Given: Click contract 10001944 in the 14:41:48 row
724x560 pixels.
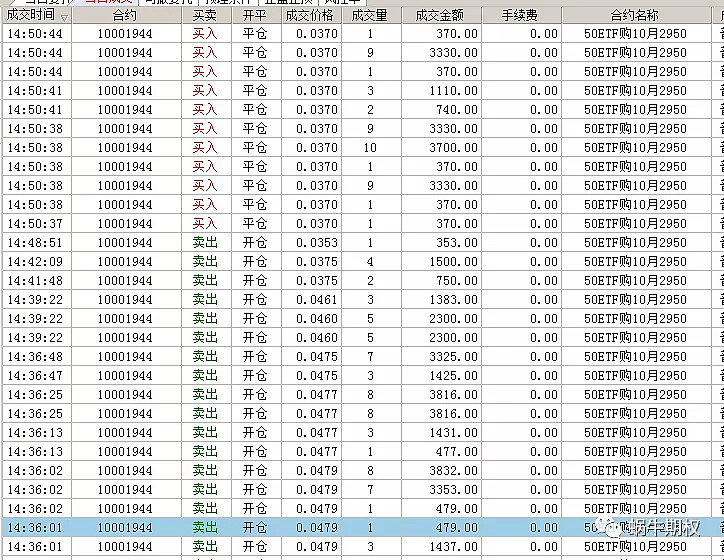Looking at the screenshot, I should click(125, 281).
